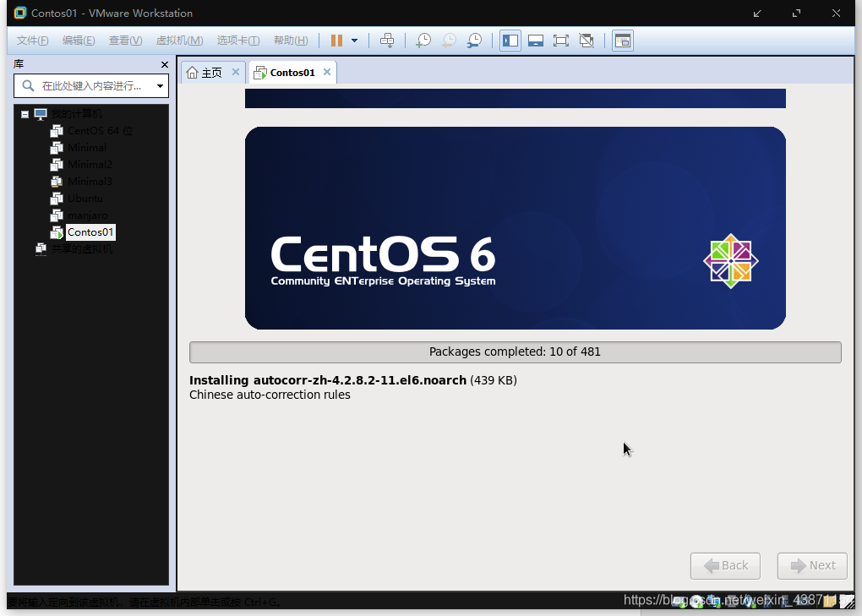
Task: Send Ctrl+Alt+Del to the virtual machine
Action: pyautogui.click(x=387, y=41)
